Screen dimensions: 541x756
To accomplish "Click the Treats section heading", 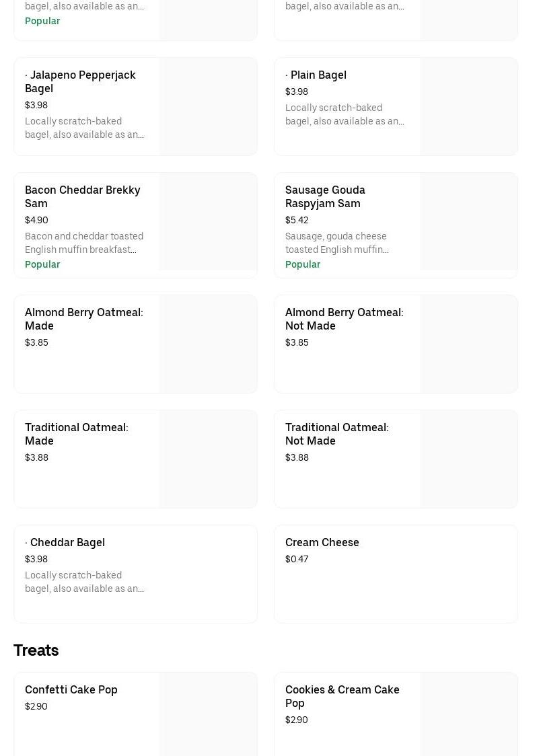I will 36,650.
